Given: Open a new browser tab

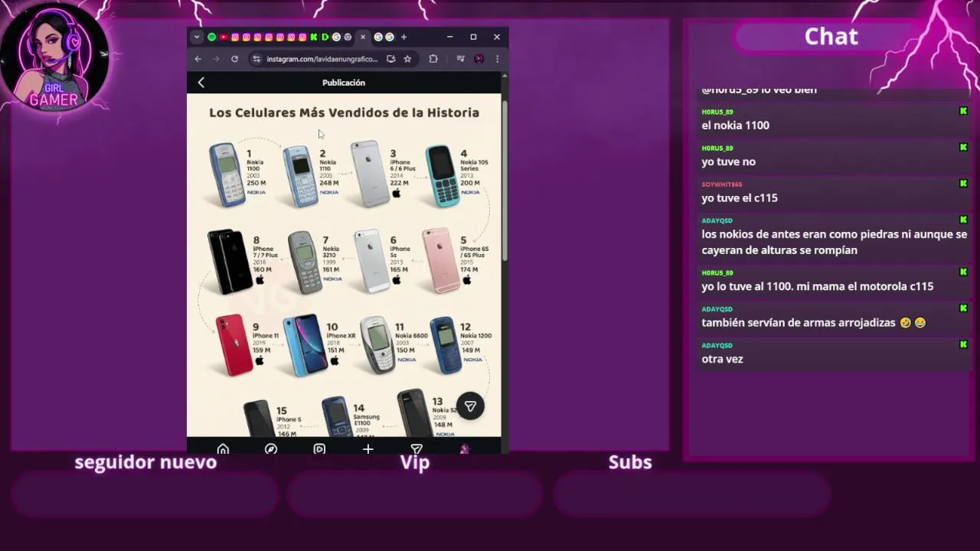Looking at the screenshot, I should pos(403,37).
